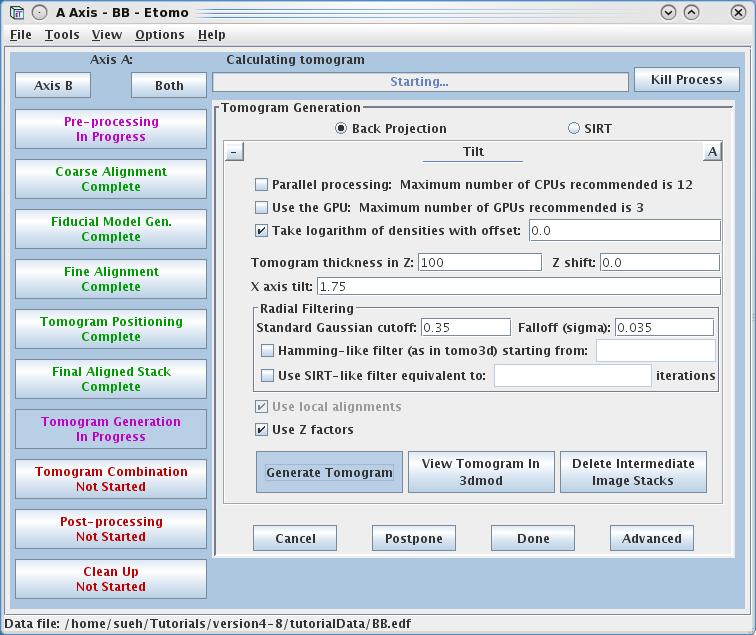The width and height of the screenshot is (756, 635).
Task: Uncheck Take logarithm of densities checkbox
Action: coord(261,230)
